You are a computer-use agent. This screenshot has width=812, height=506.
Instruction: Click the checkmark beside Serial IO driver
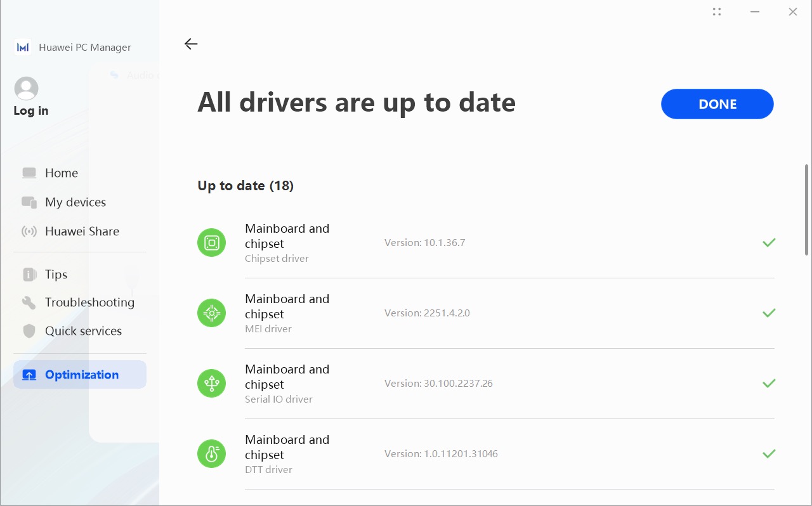click(x=769, y=383)
